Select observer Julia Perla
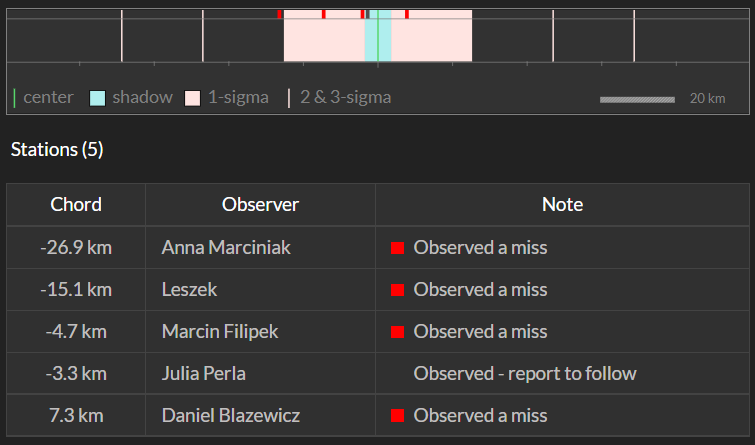The image size is (755, 445). pos(204,374)
